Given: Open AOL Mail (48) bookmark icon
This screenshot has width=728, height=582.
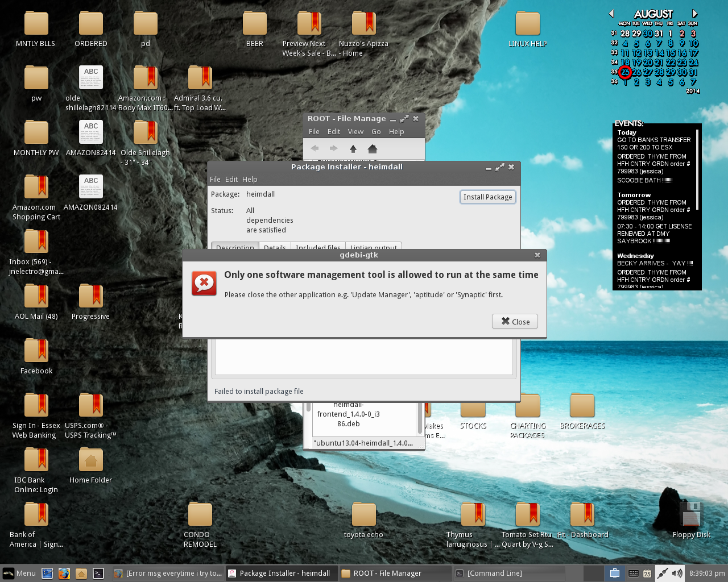Looking at the screenshot, I should (x=36, y=302).
